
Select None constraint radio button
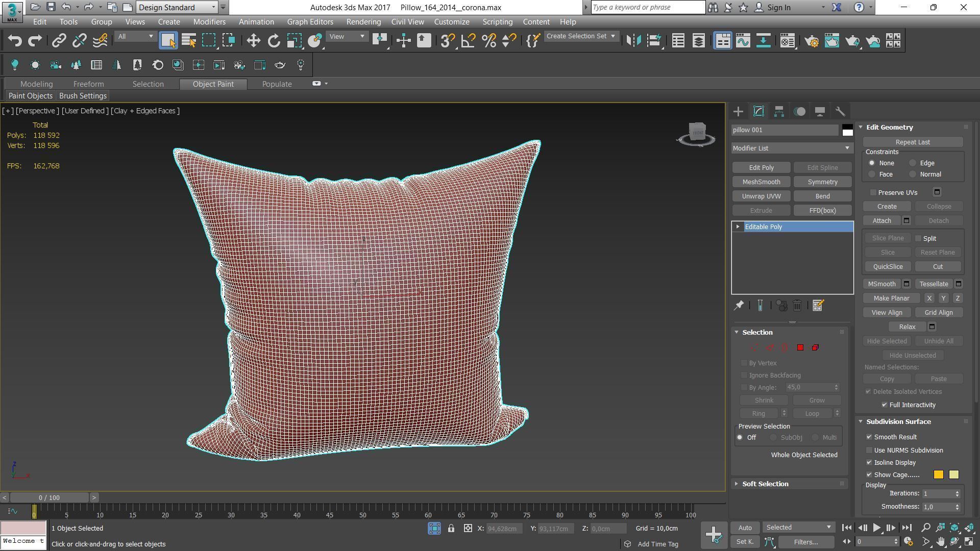tap(872, 163)
